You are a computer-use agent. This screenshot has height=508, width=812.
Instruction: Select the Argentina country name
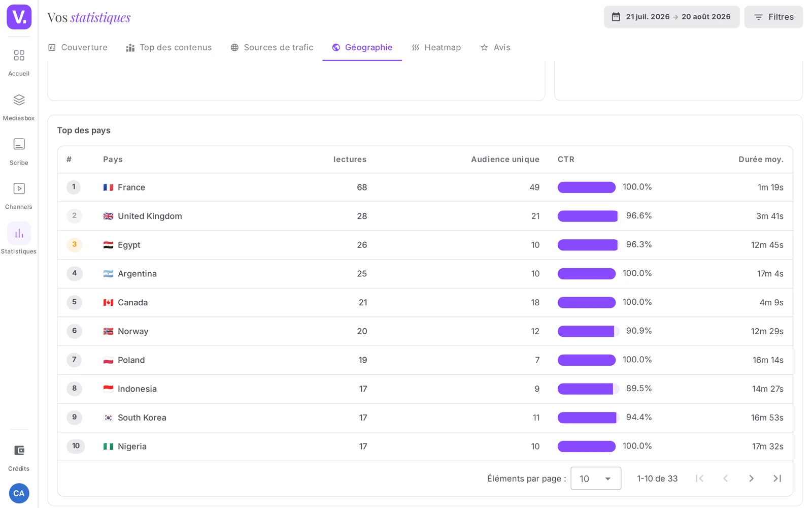[137, 274]
